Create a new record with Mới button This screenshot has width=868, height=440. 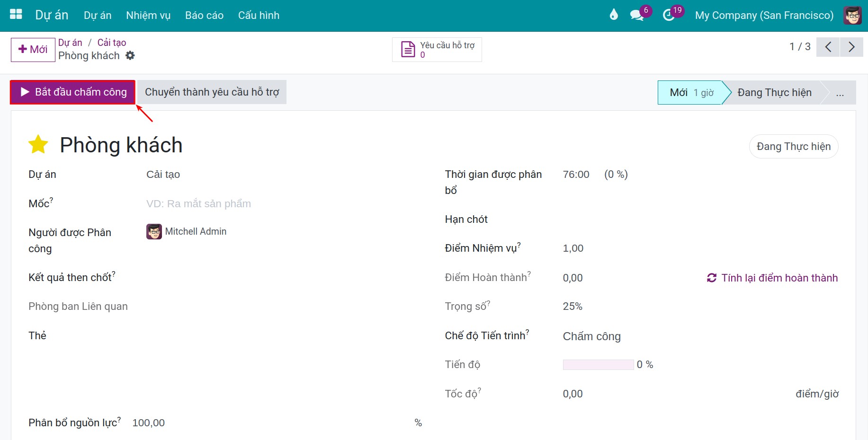point(33,50)
